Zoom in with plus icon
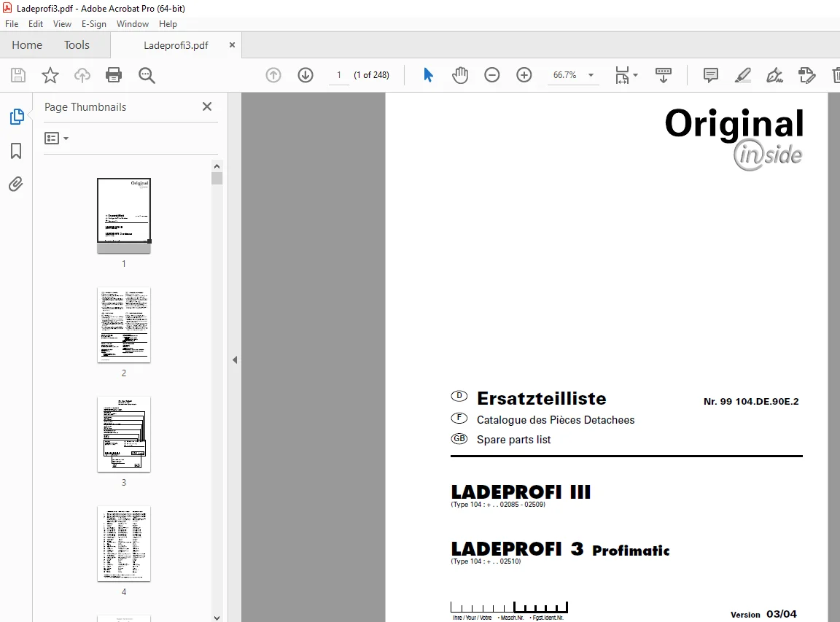The width and height of the screenshot is (840, 622). pos(524,75)
